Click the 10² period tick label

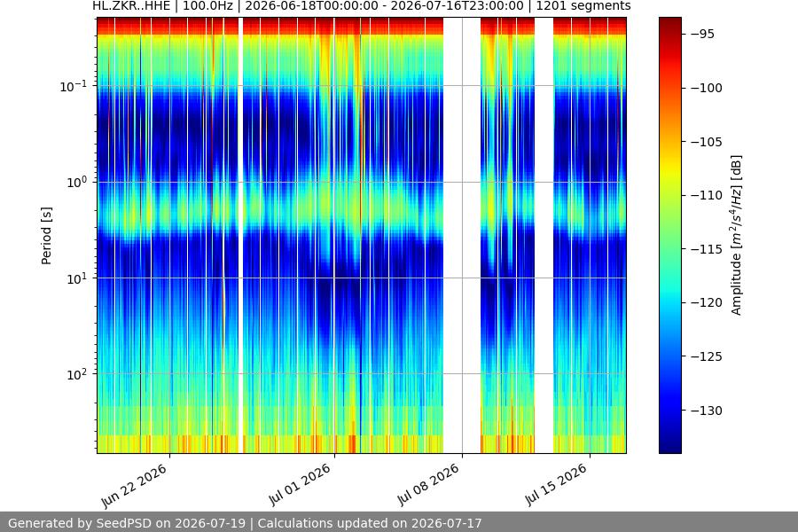coord(76,374)
